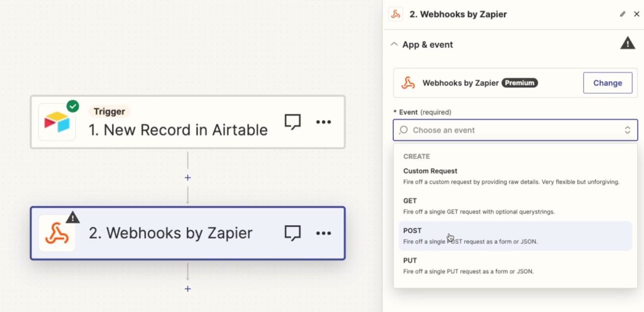Open comment icon on Webhooks by Zapier step

point(293,233)
